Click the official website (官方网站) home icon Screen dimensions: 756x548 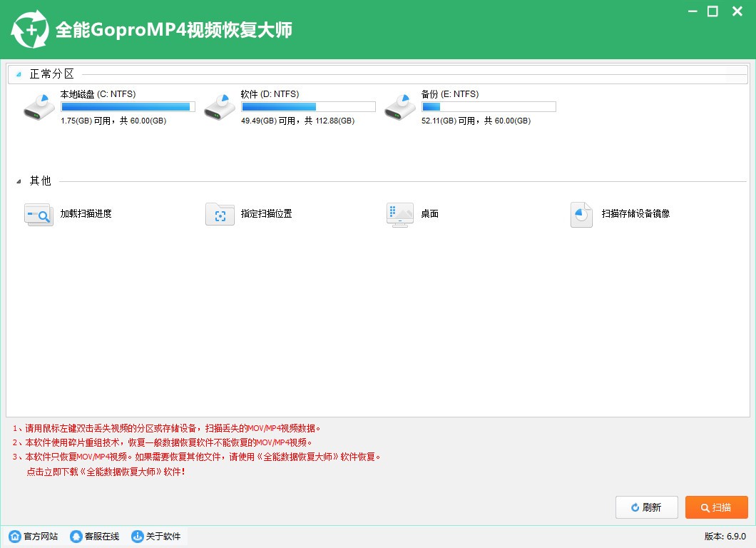[x=15, y=536]
